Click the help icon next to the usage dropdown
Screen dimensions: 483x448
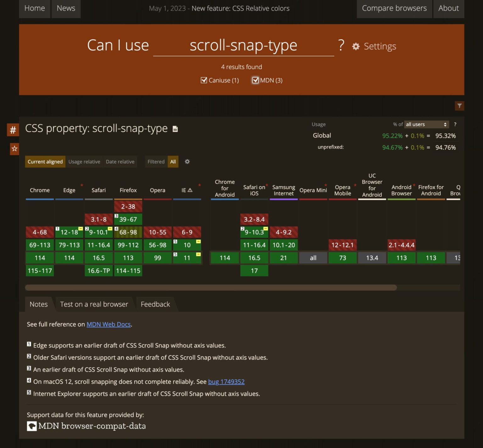pos(455,124)
